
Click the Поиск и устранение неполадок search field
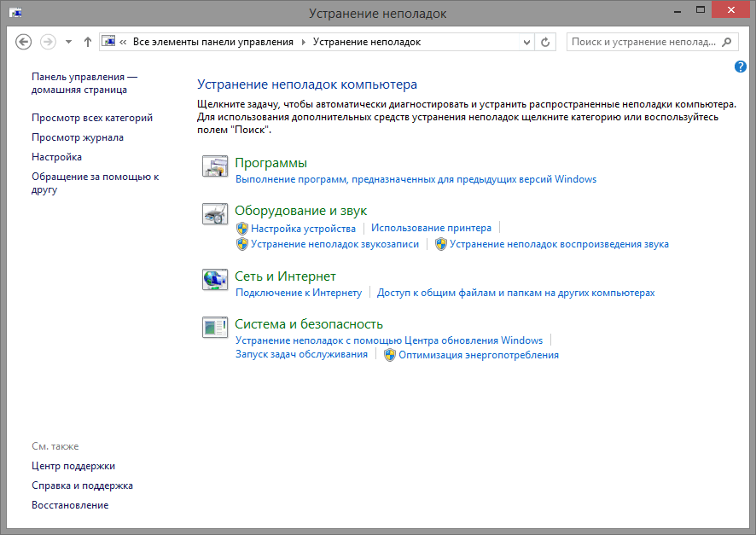[644, 42]
